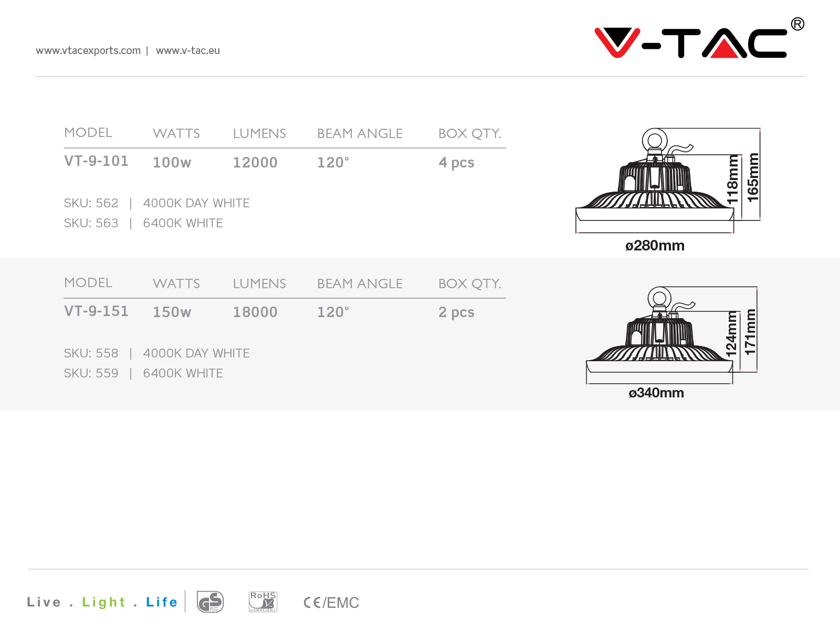840x630 pixels.
Task: Click 6400K WHITE for SKU 559
Action: click(183, 373)
